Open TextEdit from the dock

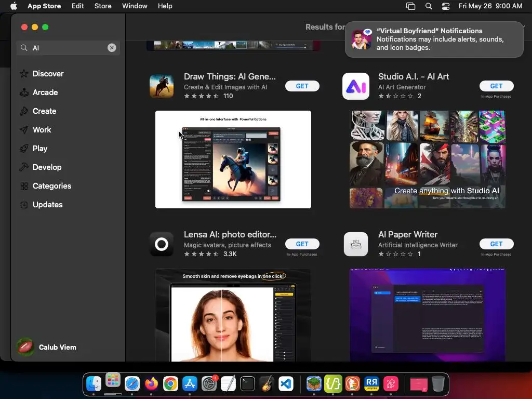229,384
